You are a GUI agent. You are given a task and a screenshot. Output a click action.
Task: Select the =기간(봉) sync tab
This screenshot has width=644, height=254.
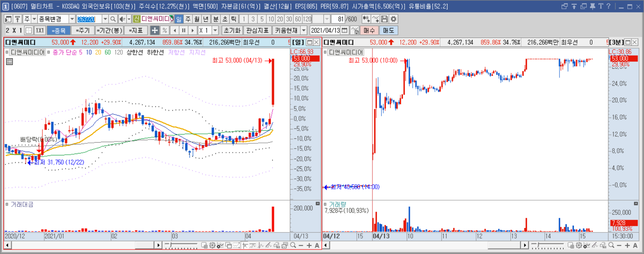click(109, 30)
